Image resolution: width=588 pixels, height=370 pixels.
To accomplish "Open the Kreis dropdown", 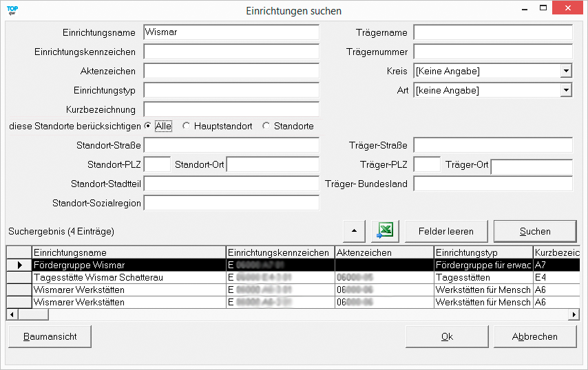I will point(566,71).
